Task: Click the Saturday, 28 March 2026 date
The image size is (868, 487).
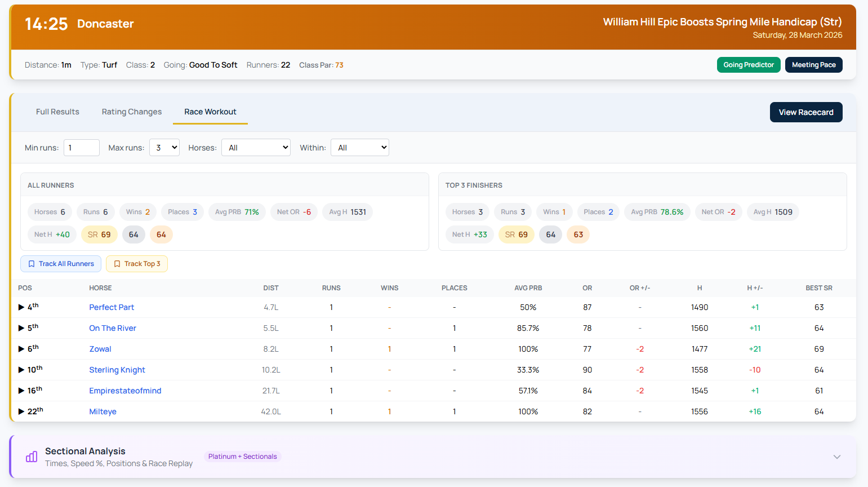Action: tap(798, 35)
